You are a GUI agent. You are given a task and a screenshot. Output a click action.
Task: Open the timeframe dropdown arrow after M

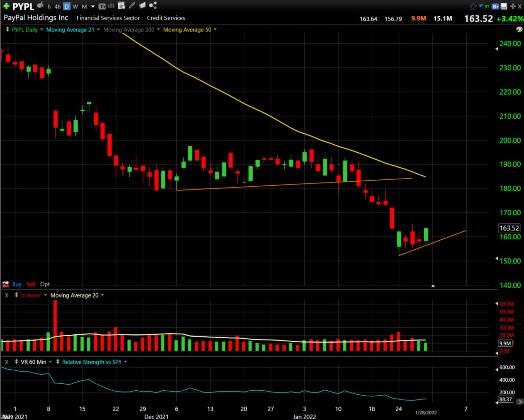coord(93,7)
